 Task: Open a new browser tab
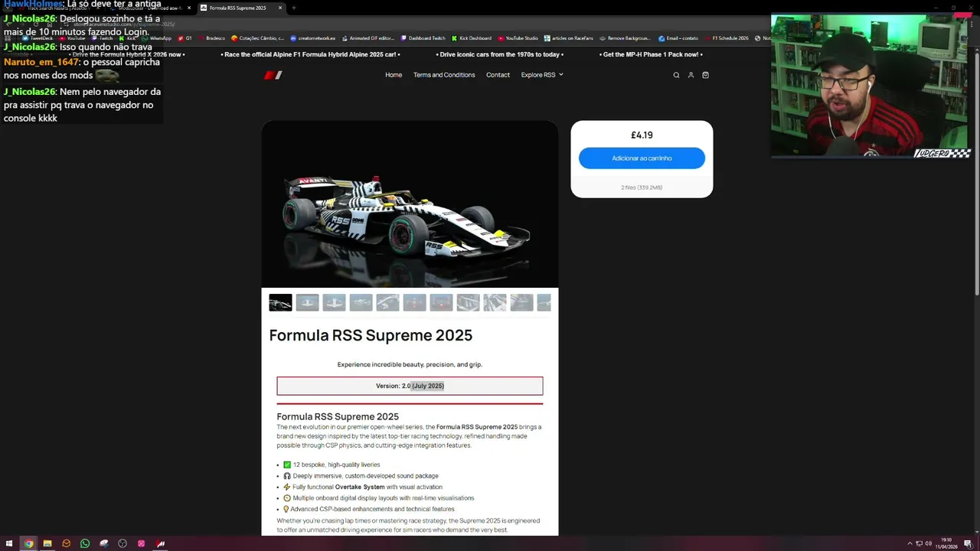tap(294, 8)
